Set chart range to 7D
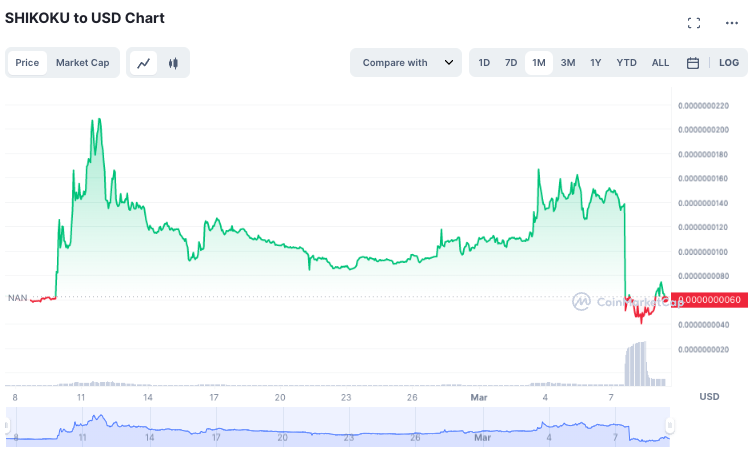 point(511,63)
